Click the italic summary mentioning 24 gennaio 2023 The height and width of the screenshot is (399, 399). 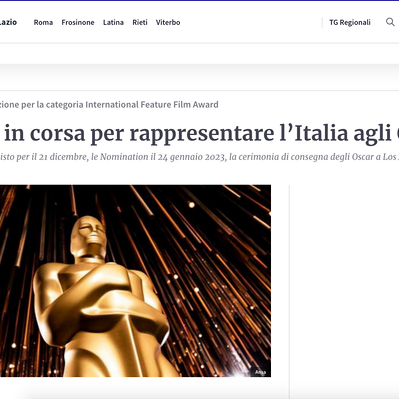pos(199,157)
